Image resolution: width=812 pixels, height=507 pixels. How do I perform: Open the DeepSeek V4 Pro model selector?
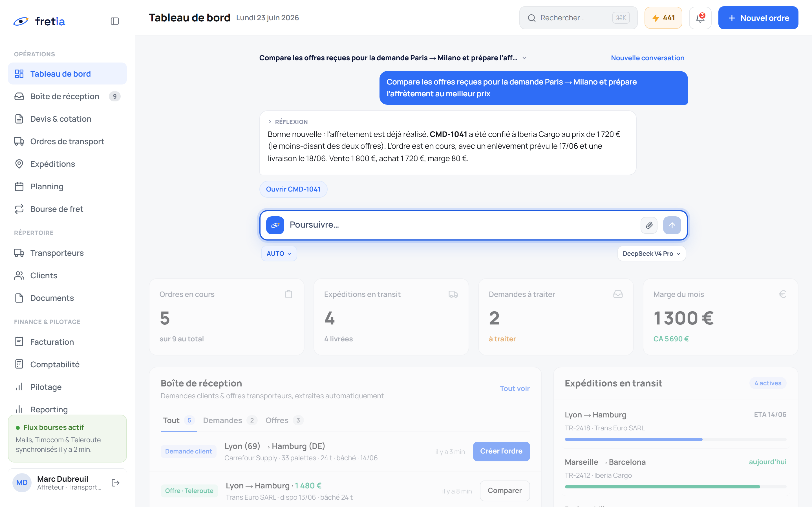652,253
